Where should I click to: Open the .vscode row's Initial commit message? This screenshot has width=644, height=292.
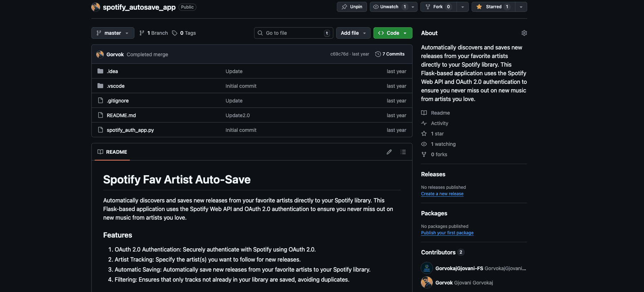[x=241, y=86]
